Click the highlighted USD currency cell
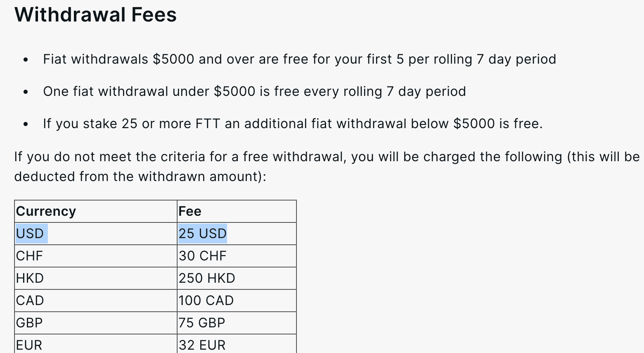 click(x=96, y=234)
